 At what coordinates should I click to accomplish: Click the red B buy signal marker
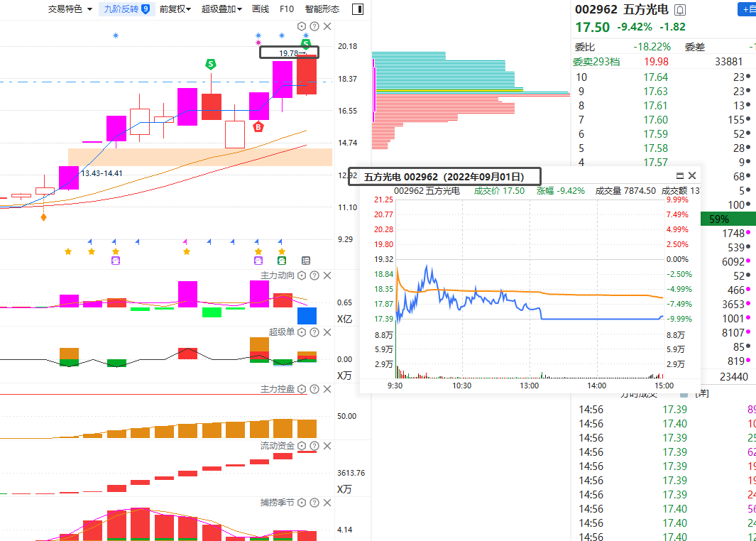258,127
